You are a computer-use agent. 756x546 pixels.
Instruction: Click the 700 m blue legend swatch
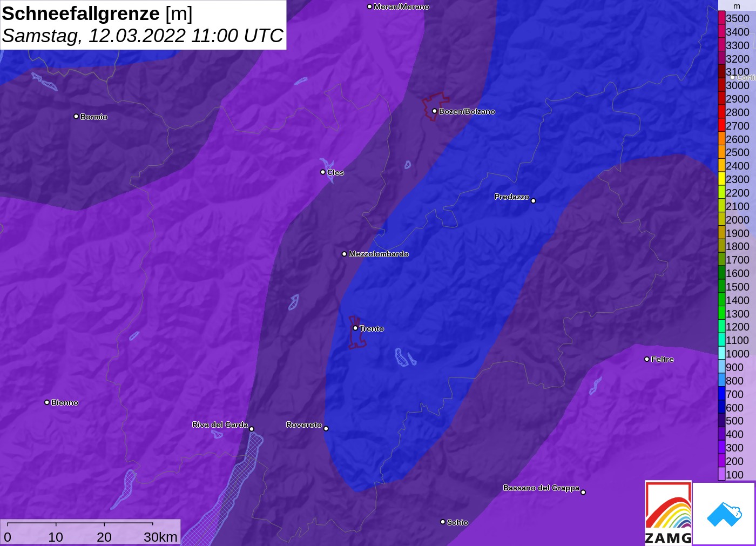coord(721,394)
